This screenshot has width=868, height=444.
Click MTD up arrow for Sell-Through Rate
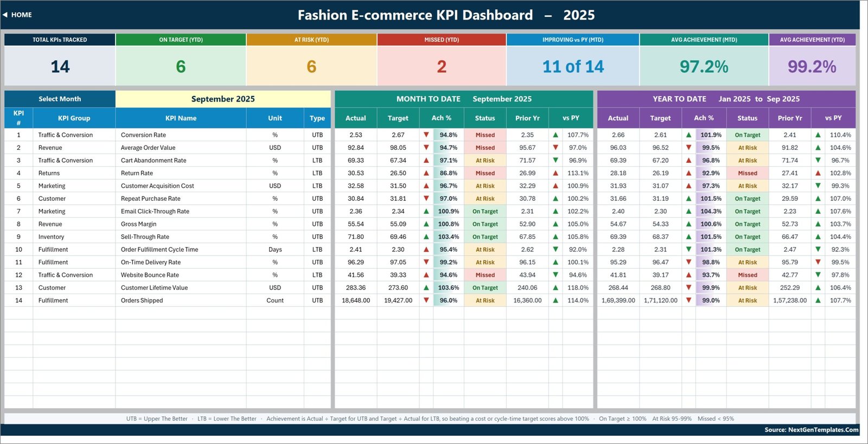[x=426, y=237]
